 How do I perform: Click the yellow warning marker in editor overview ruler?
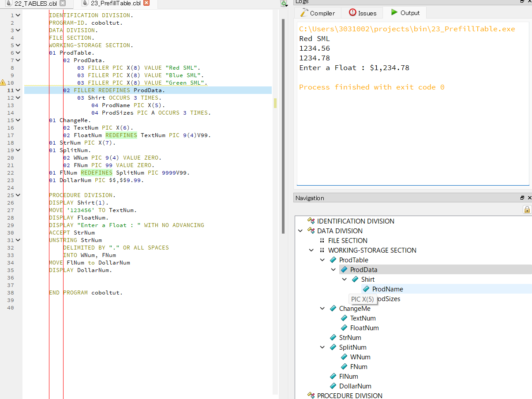click(275, 103)
